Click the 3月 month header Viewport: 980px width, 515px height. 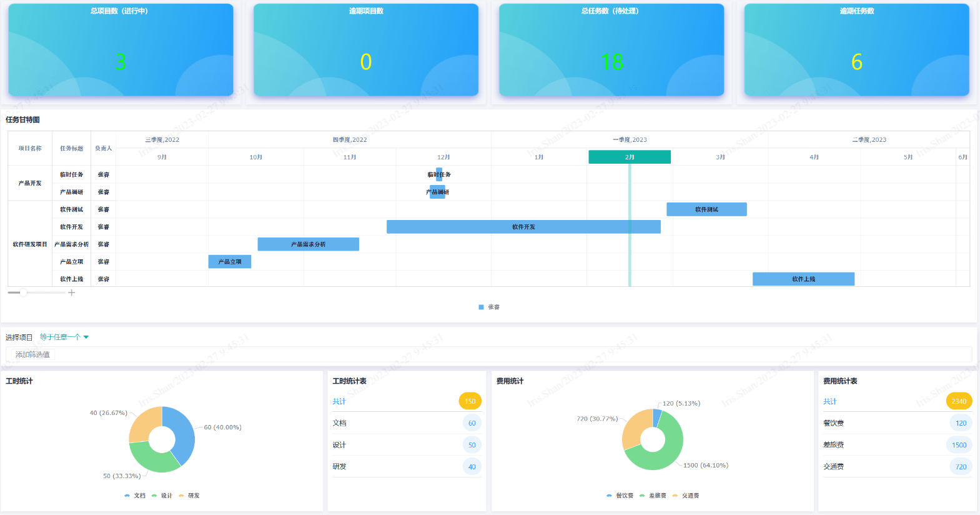pos(720,157)
